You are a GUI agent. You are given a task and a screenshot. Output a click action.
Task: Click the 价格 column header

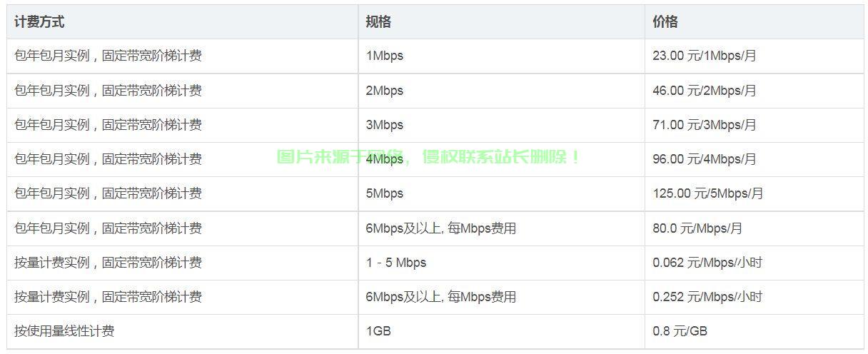pyautogui.click(x=665, y=22)
